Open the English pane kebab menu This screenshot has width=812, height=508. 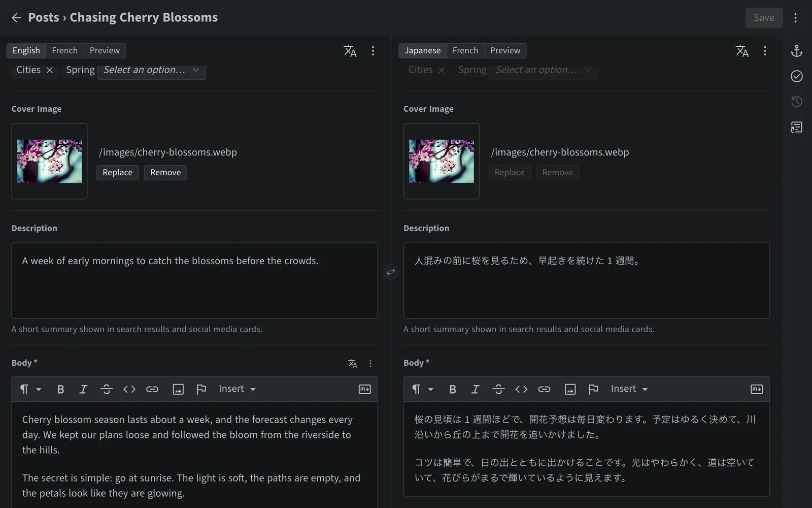[373, 51]
